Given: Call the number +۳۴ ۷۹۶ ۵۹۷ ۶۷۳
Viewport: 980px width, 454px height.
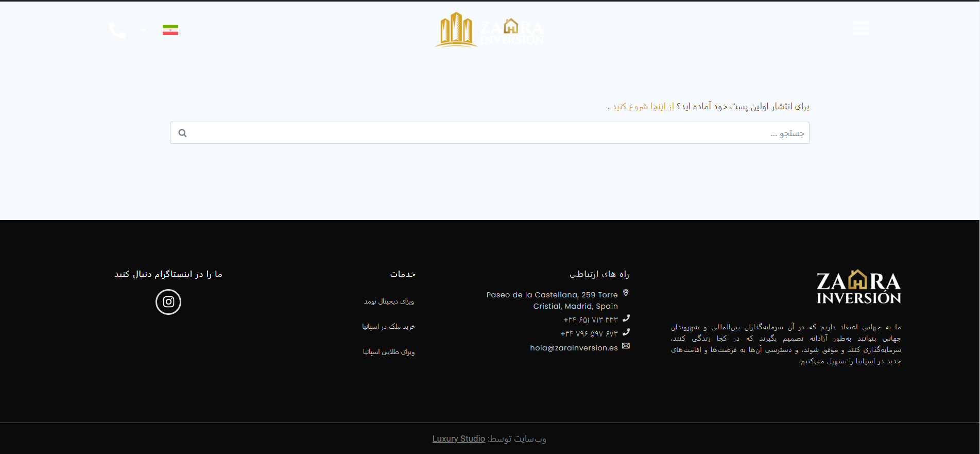Looking at the screenshot, I should point(589,334).
